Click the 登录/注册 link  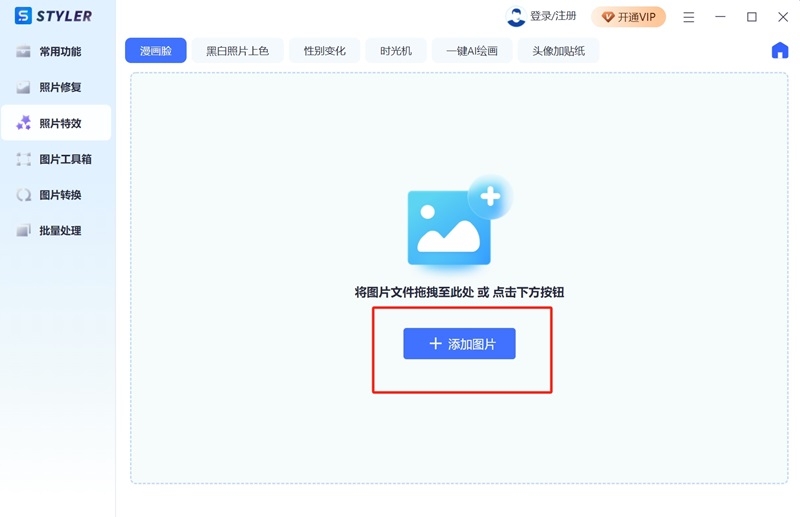(553, 16)
